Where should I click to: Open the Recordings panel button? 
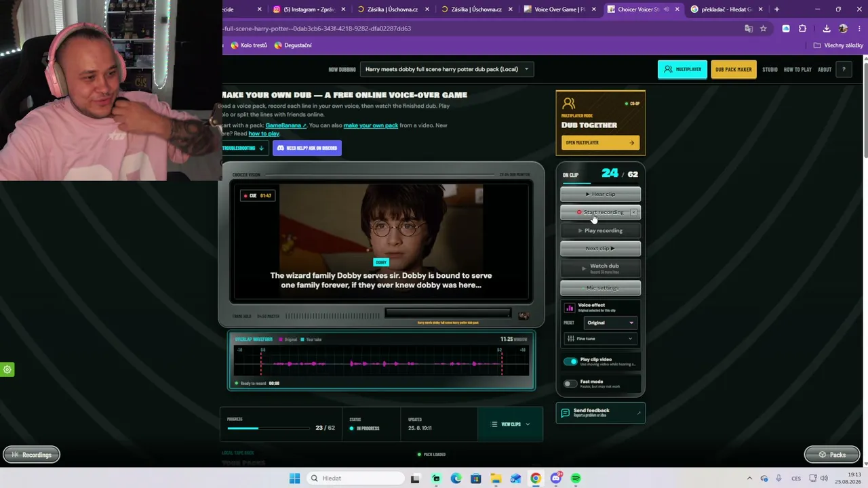31,455
